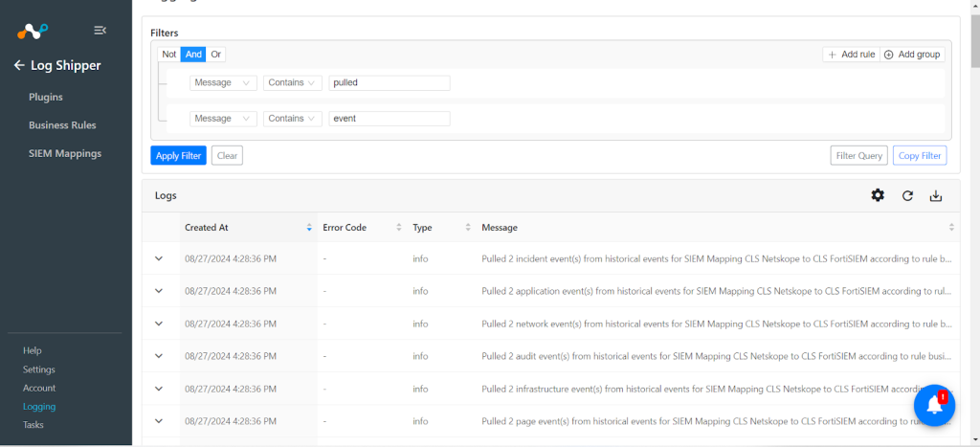Open Account in sidebar
Image resolution: width=980 pixels, height=447 pixels.
tap(39, 389)
